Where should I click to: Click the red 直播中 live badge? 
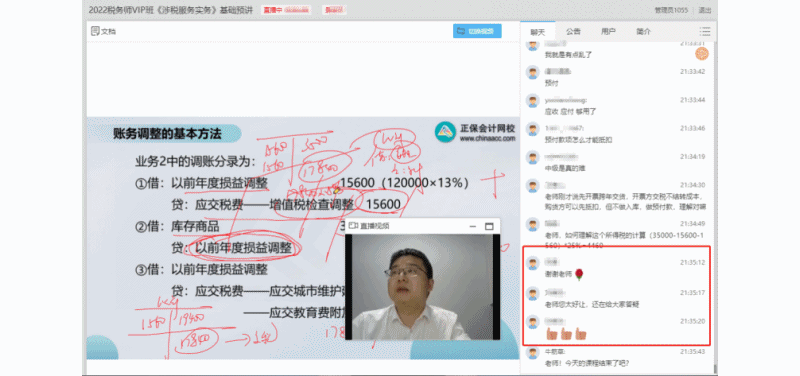(x=285, y=10)
